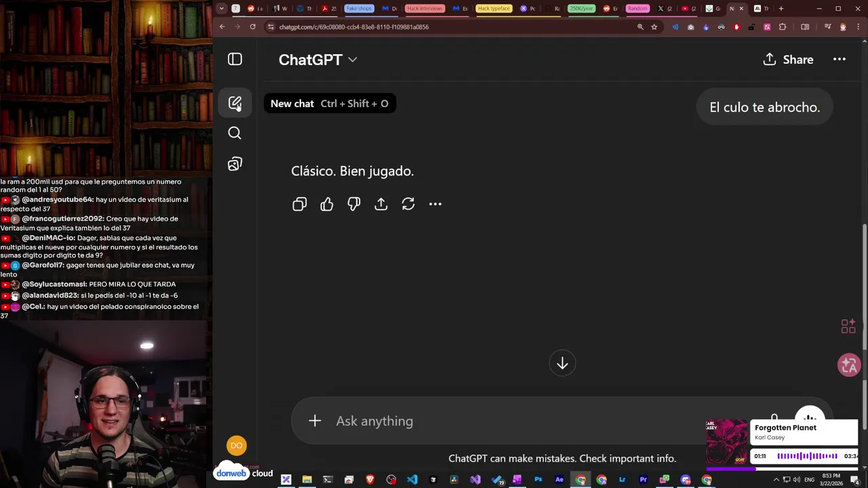The image size is (868, 488).
Task: Click the Forgotten Planet audio waveform progress
Action: point(807,456)
